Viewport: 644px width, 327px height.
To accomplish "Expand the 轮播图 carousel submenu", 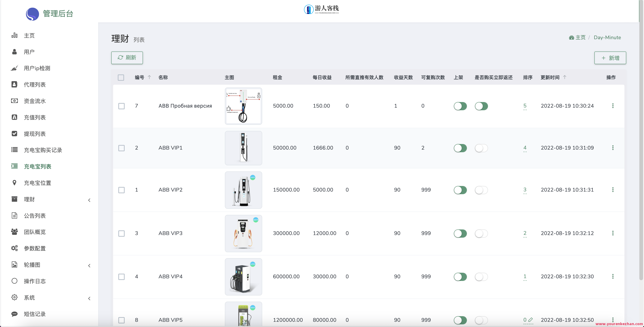I will (x=89, y=266).
